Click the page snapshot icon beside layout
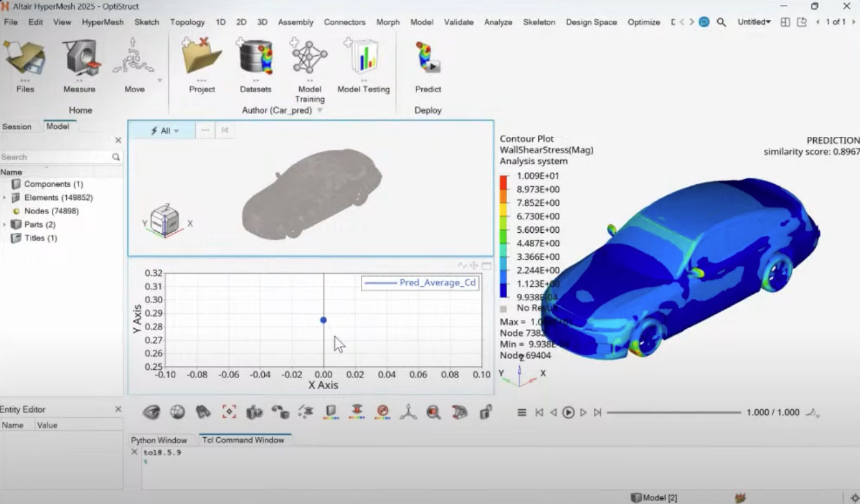Image resolution: width=860 pixels, height=504 pixels. tap(802, 22)
